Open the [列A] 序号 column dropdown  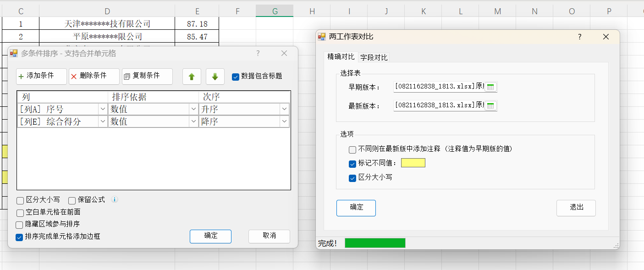[103, 109]
